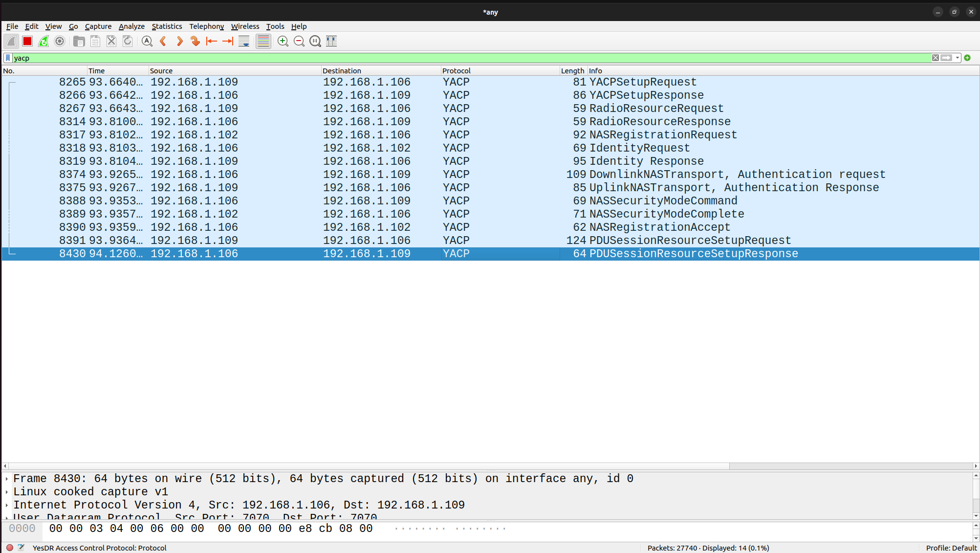Go back to previous packet in history
Viewport: 980px width, 553px height.
pos(163,42)
